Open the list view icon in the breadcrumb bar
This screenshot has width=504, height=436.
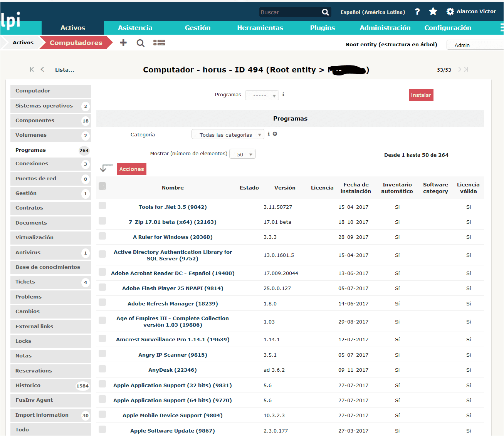point(159,43)
